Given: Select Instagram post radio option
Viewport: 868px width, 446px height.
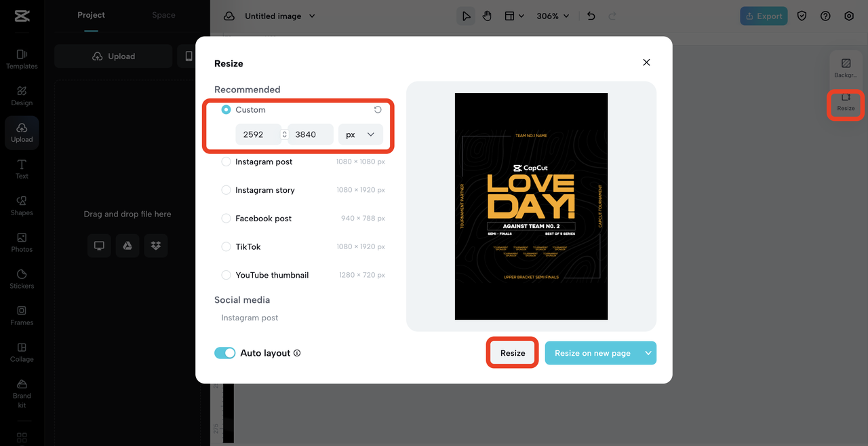Looking at the screenshot, I should tap(226, 162).
